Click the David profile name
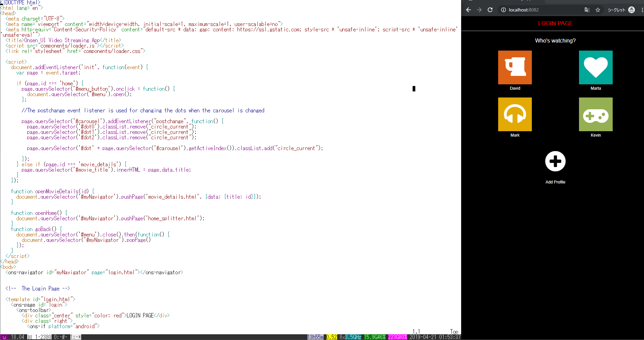This screenshot has width=644, height=340. point(515,88)
